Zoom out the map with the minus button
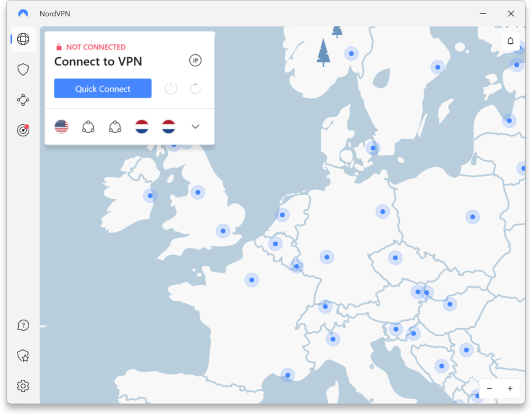The height and width of the screenshot is (414, 532). pyautogui.click(x=489, y=388)
